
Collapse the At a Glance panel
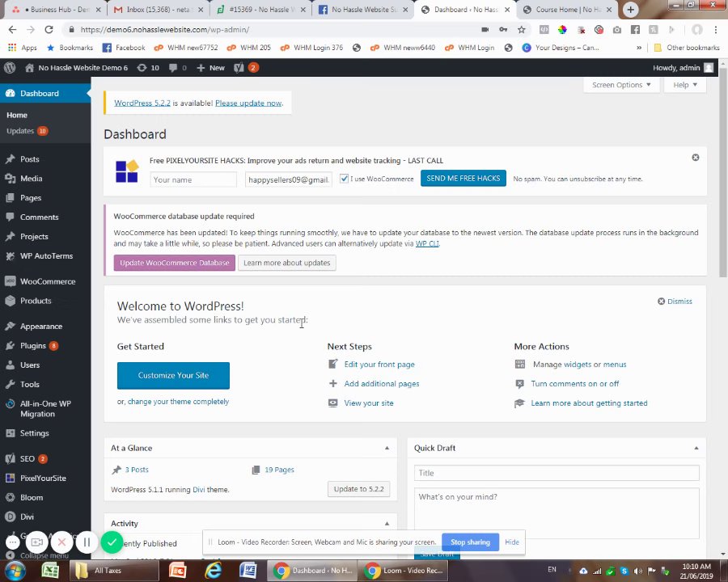[x=387, y=448]
